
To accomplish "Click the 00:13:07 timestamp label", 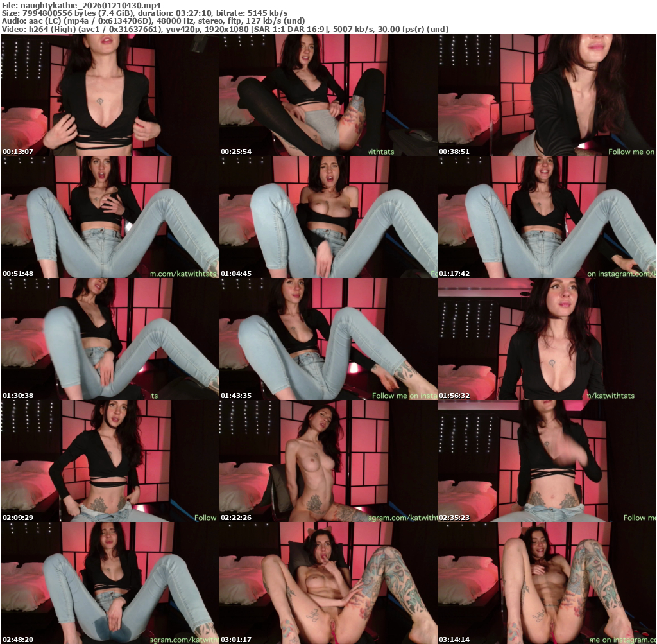I will click(x=18, y=152).
